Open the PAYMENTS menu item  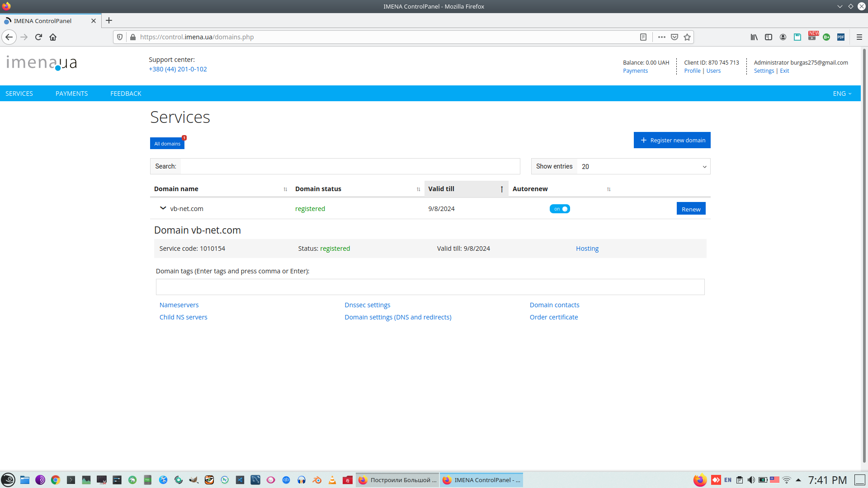click(71, 94)
